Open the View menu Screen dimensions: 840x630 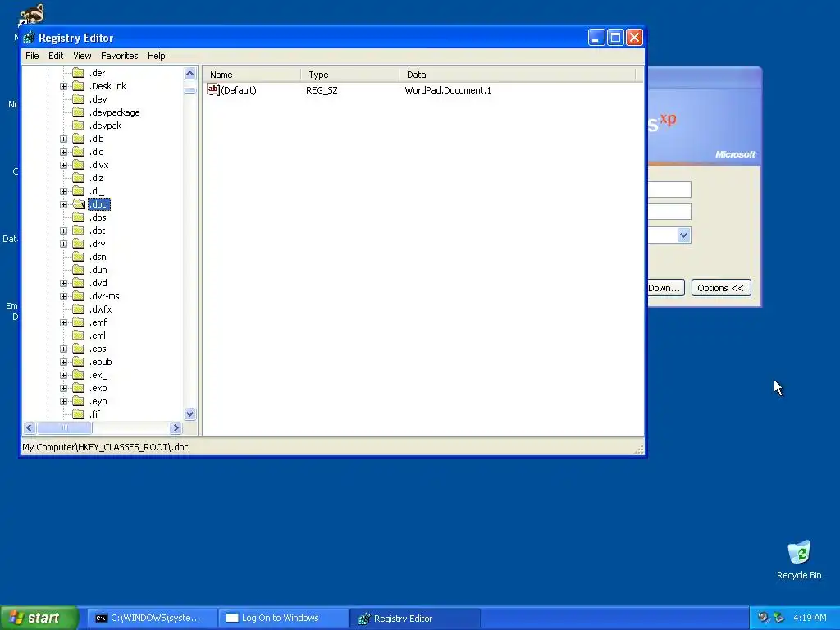[82, 56]
